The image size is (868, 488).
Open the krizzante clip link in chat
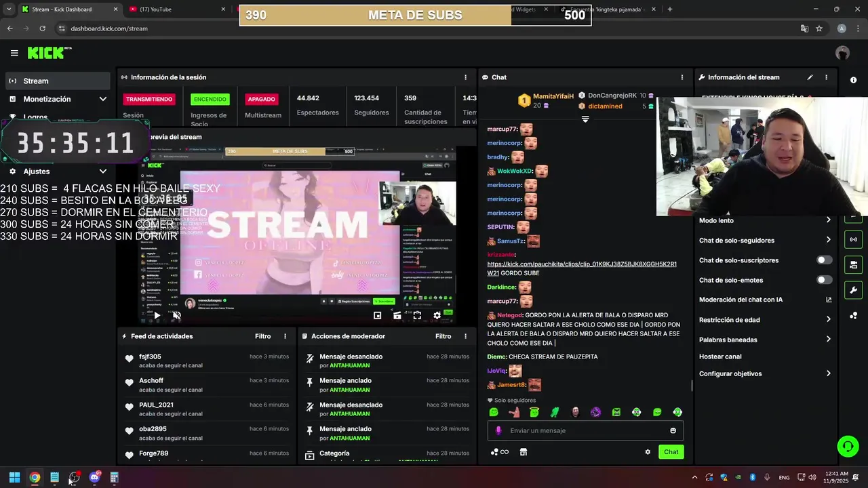coord(582,268)
